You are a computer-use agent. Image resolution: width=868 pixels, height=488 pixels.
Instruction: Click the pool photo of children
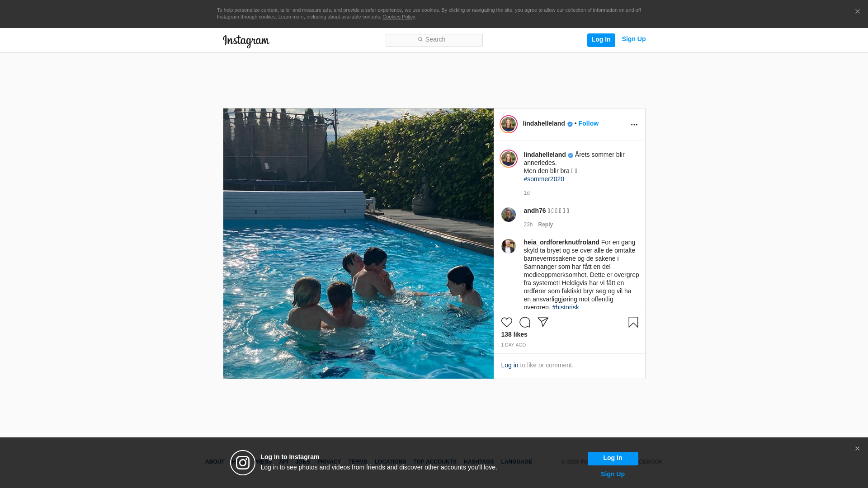[x=358, y=243]
